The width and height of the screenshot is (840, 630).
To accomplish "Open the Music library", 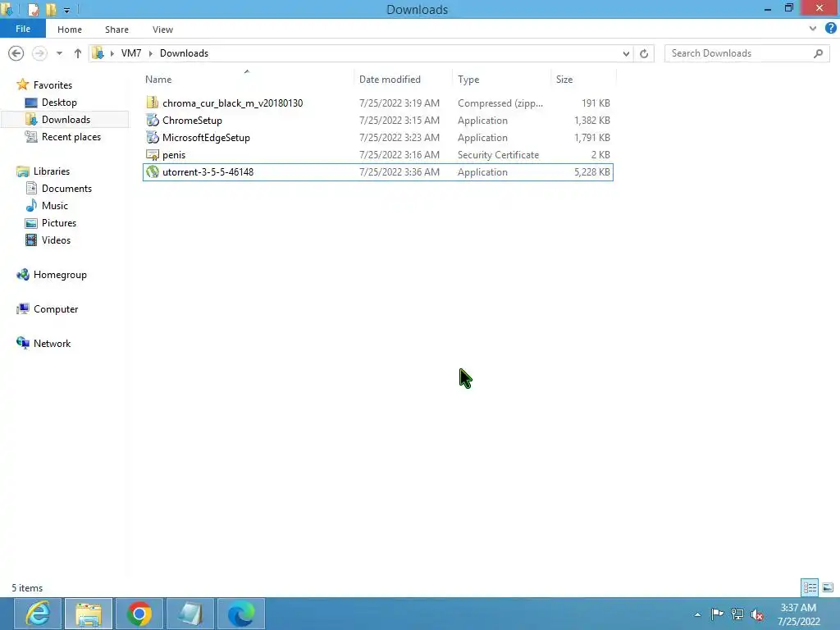I will click(x=55, y=206).
